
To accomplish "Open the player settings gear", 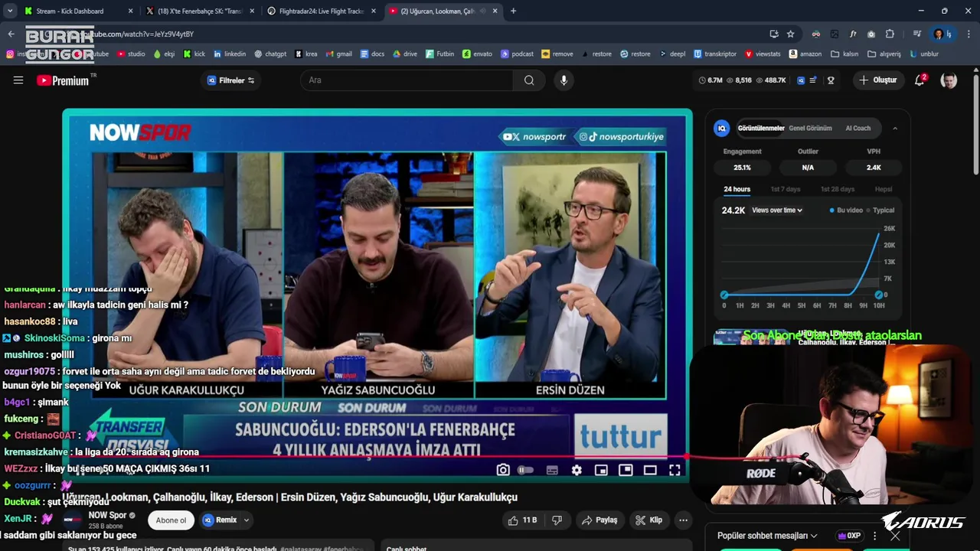I will coord(577,470).
